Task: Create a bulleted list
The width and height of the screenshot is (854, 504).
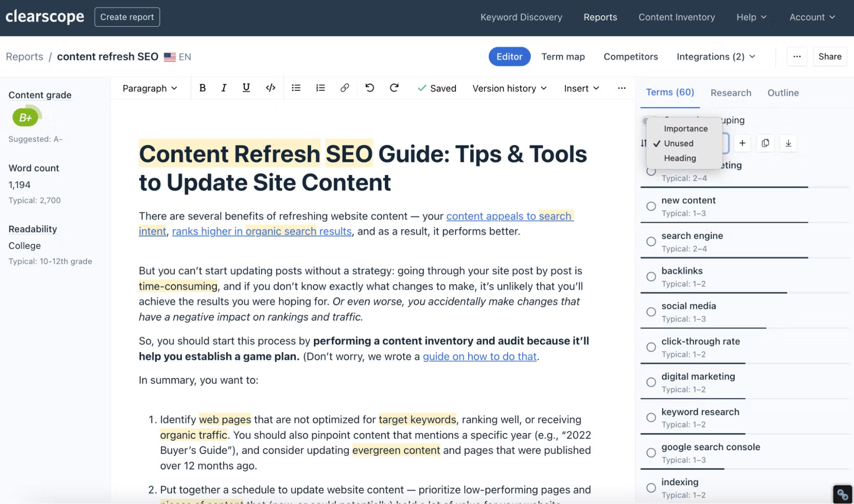Action: click(x=296, y=88)
